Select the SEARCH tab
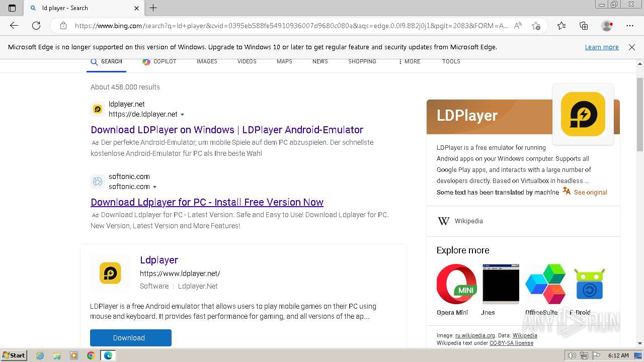The width and height of the screenshot is (644, 362). tap(106, 61)
